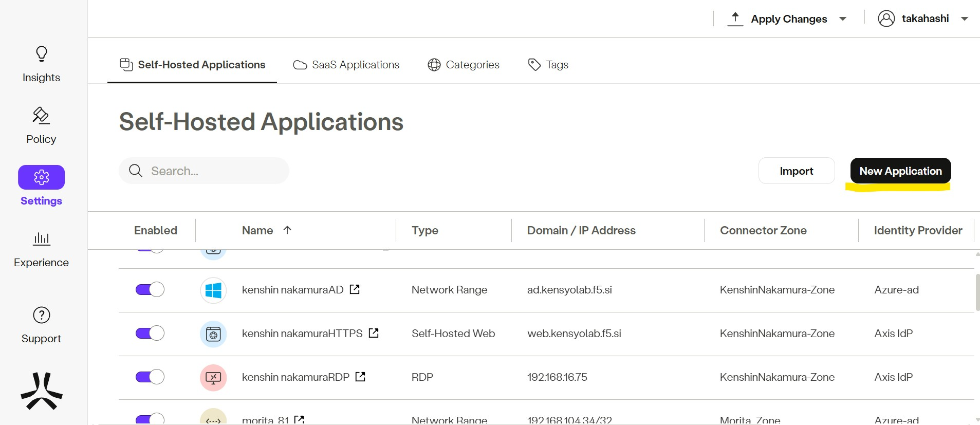Viewport: 980px width, 425px height.
Task: Open the Support question mark icon
Action: [x=41, y=315]
